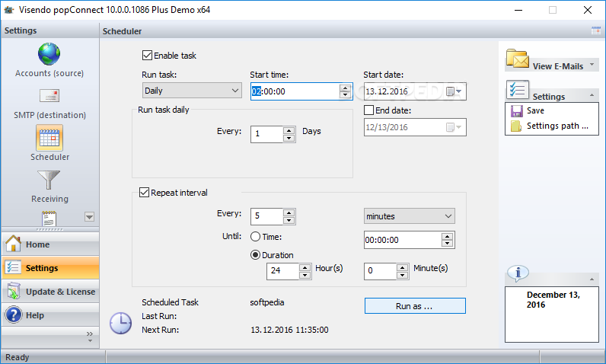The height and width of the screenshot is (364, 606).
Task: Click the popConnect app icon in title bar
Action: point(8,10)
